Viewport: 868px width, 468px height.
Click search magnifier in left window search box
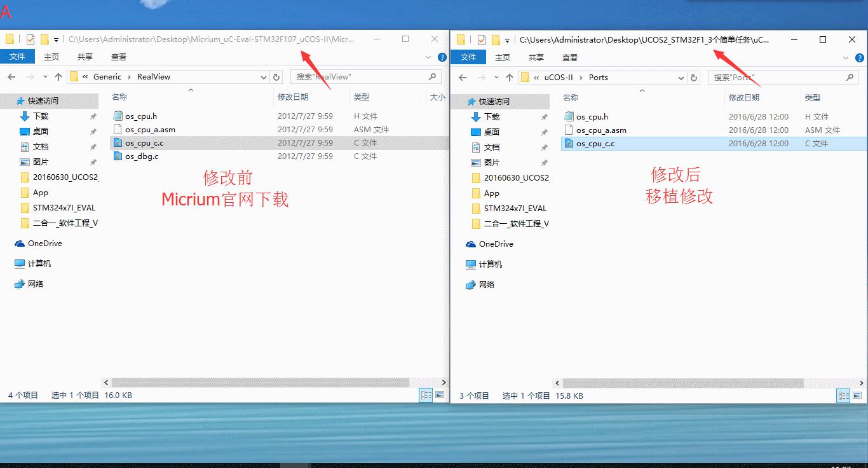[432, 76]
